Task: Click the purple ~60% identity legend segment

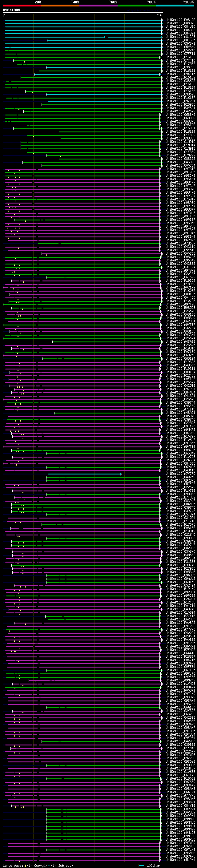Action: click(x=98, y=6)
